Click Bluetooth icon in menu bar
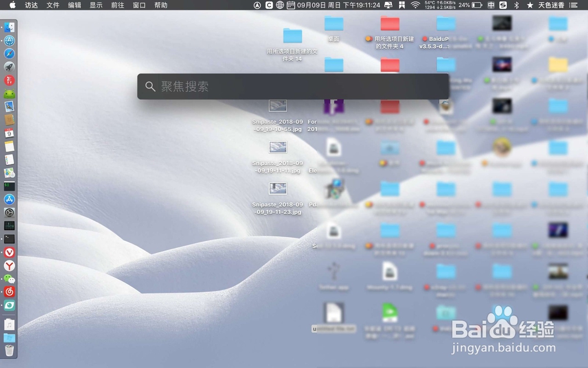Screen dimensions: 588x368 [x=516, y=5]
